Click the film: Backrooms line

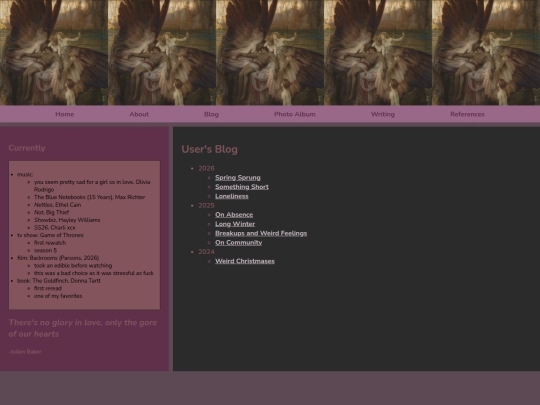(x=58, y=258)
